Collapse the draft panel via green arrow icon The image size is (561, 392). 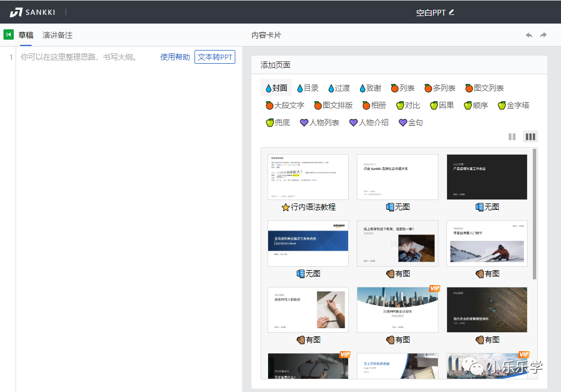(8, 34)
